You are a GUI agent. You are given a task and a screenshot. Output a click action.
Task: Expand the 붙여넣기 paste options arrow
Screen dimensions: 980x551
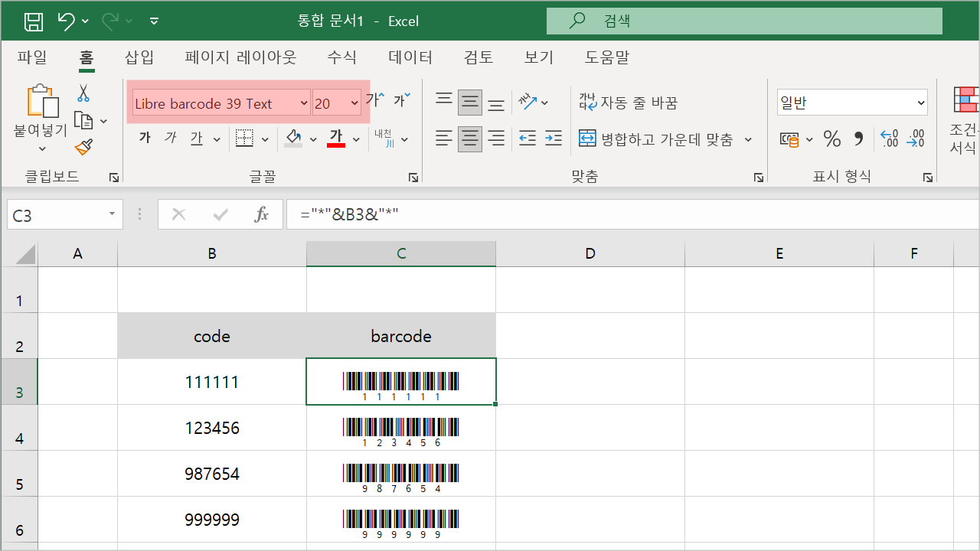coord(41,148)
